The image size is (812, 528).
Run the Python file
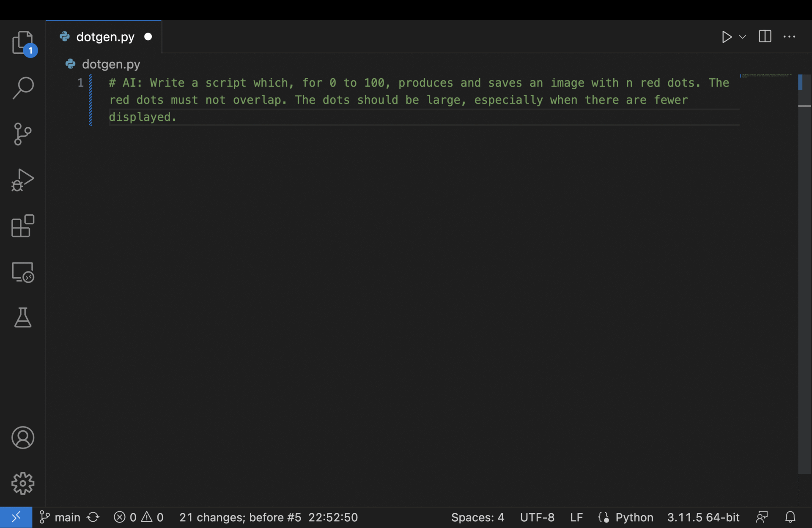[726, 37]
